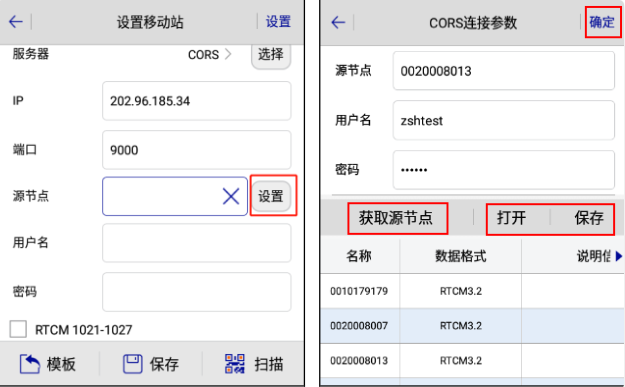Expand the CORS server chevron
Viewport: 625px width, 387px height.
[228, 54]
